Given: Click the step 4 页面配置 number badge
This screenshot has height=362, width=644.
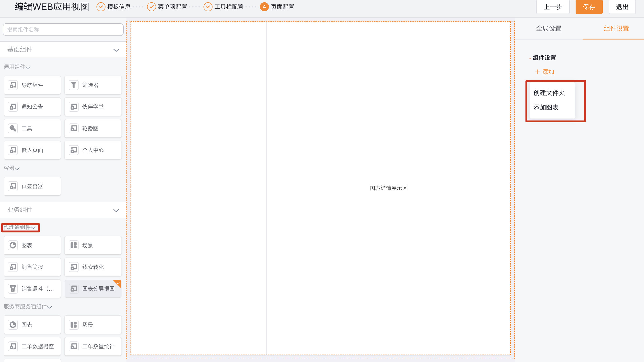Looking at the screenshot, I should (264, 7).
